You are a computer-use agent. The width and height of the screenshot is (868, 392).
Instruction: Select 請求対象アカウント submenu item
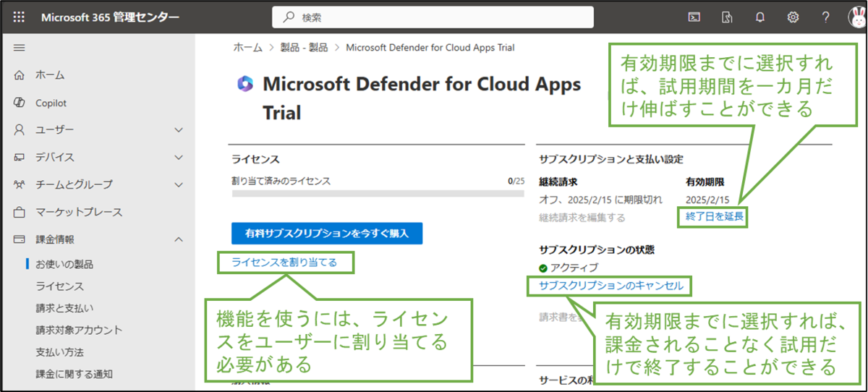[79, 331]
